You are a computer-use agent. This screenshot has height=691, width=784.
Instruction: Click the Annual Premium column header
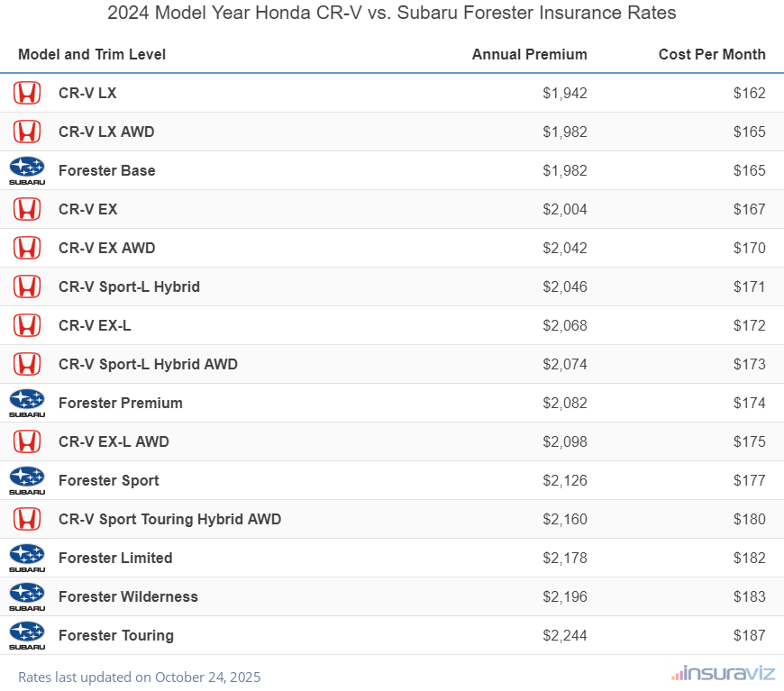pyautogui.click(x=529, y=54)
